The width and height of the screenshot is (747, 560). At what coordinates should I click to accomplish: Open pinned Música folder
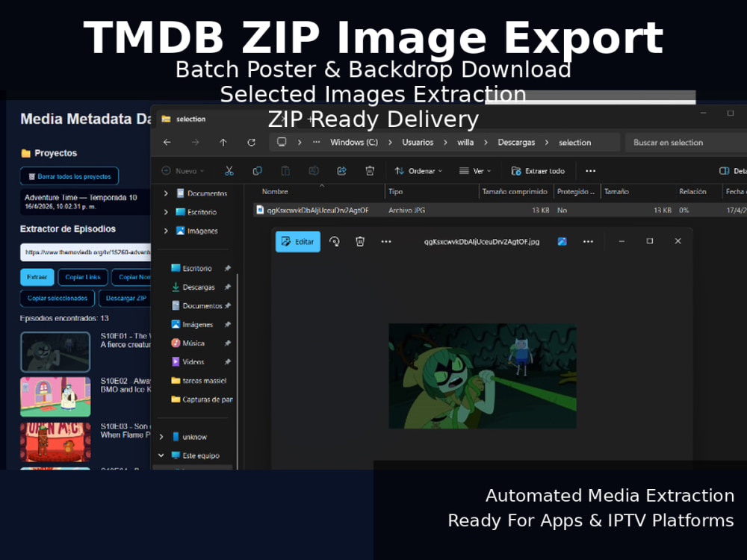[193, 343]
